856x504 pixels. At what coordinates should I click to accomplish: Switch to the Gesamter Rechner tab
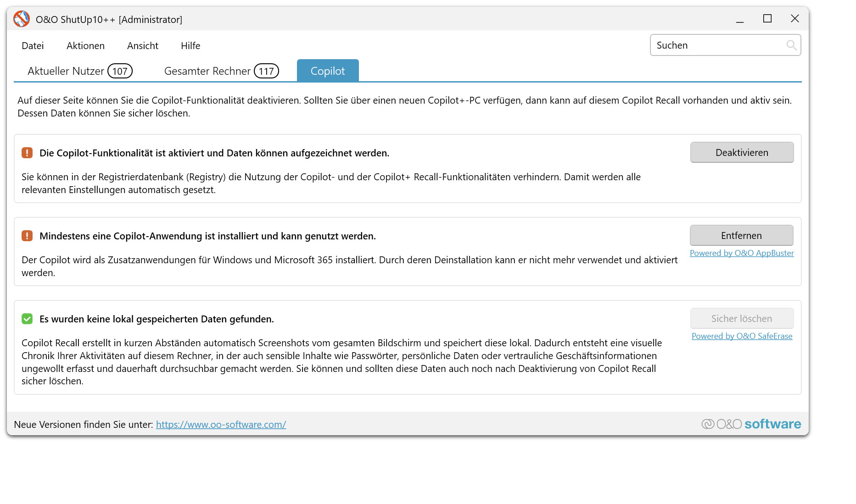[x=207, y=71]
